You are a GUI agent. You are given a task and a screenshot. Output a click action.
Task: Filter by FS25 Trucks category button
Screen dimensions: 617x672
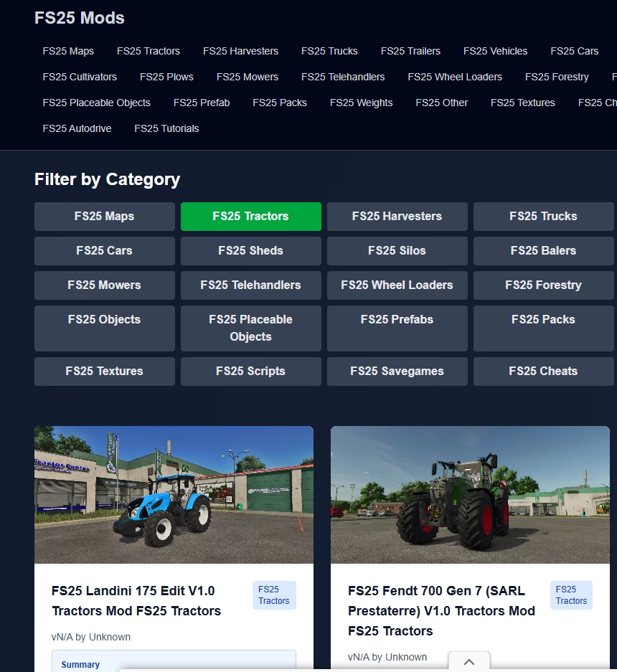coord(543,217)
